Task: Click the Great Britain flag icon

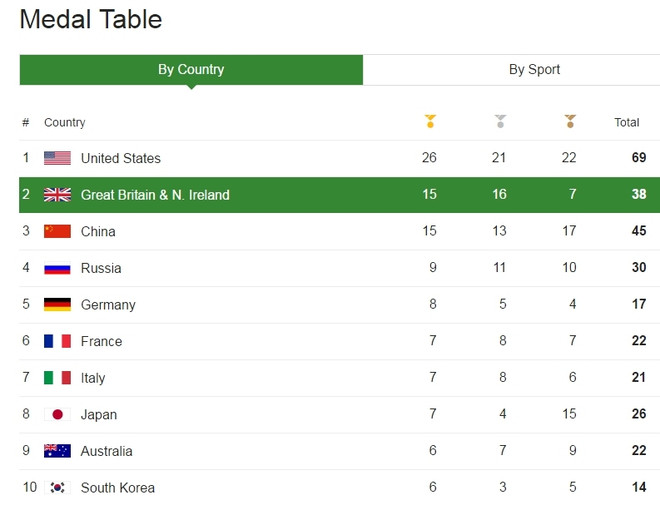Action: pos(57,195)
